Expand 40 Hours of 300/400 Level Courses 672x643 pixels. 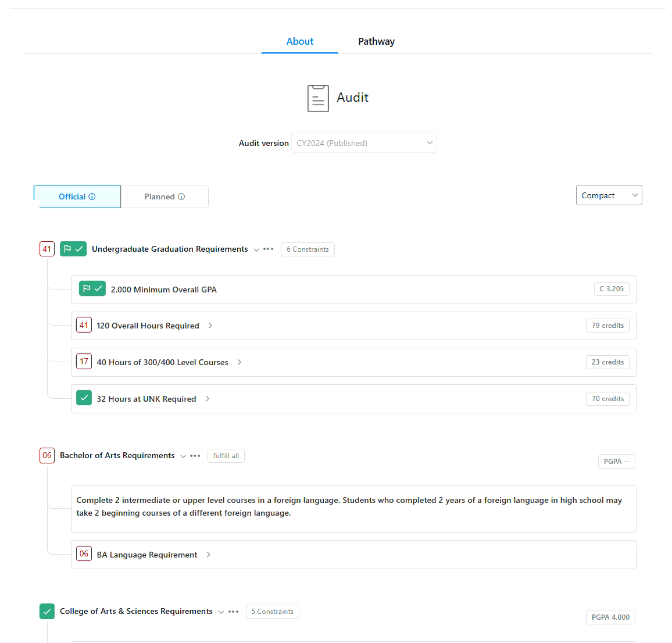point(353,362)
